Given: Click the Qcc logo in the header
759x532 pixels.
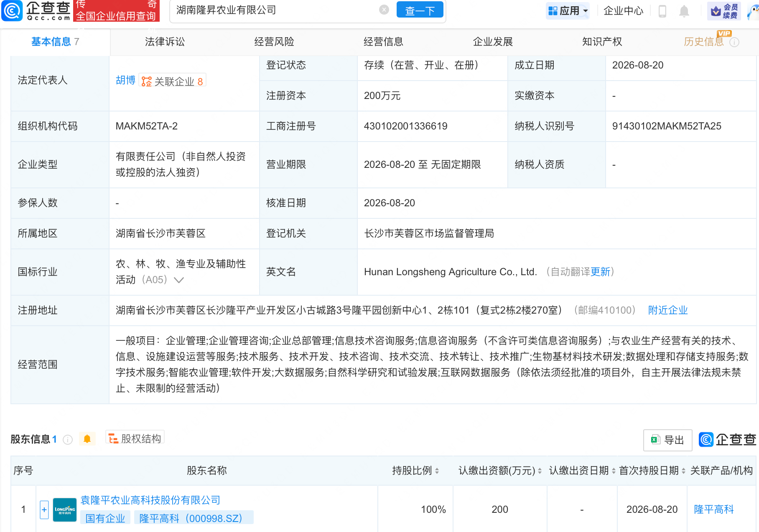Looking at the screenshot, I should click(x=36, y=10).
